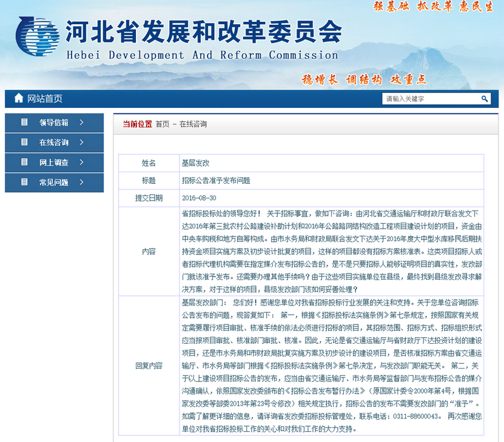Click the list icon beside 网上调查
Image resolution: width=504 pixels, height=442 pixels.
point(24,162)
